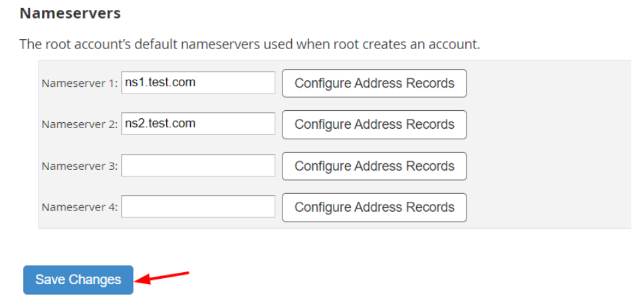Click the root account default nameservers description
The height and width of the screenshot is (302, 644).
coord(249,44)
